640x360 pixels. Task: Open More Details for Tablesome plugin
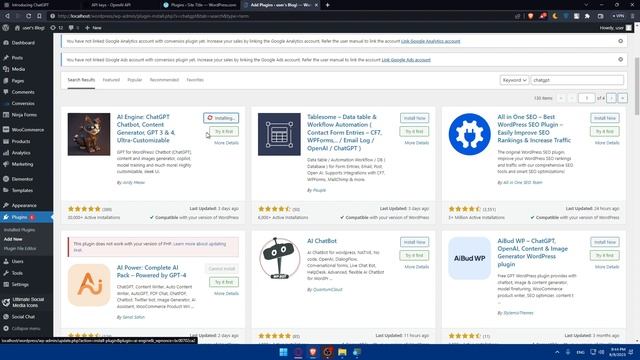(x=417, y=143)
